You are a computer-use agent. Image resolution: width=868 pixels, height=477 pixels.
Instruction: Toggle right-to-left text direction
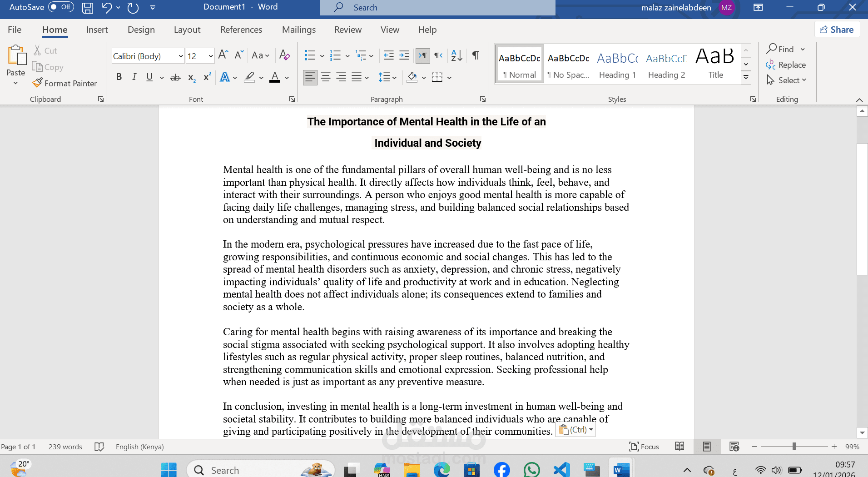[x=438, y=55]
